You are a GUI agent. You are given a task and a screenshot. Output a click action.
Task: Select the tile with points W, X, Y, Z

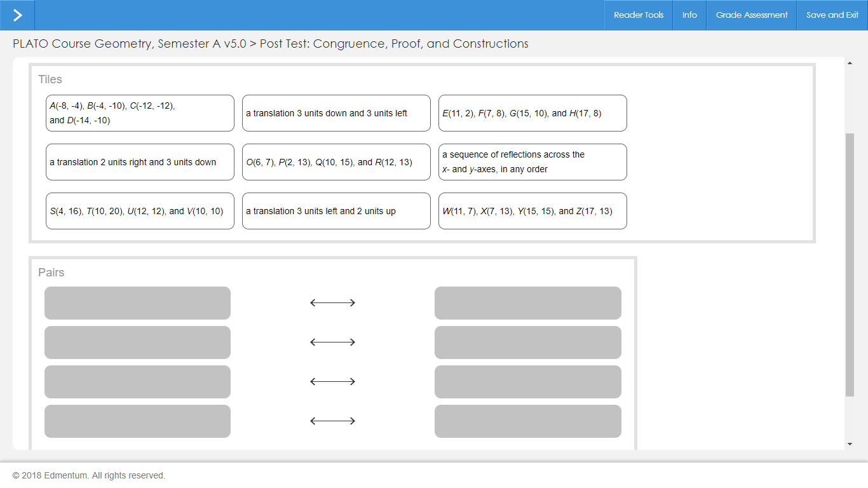point(532,211)
